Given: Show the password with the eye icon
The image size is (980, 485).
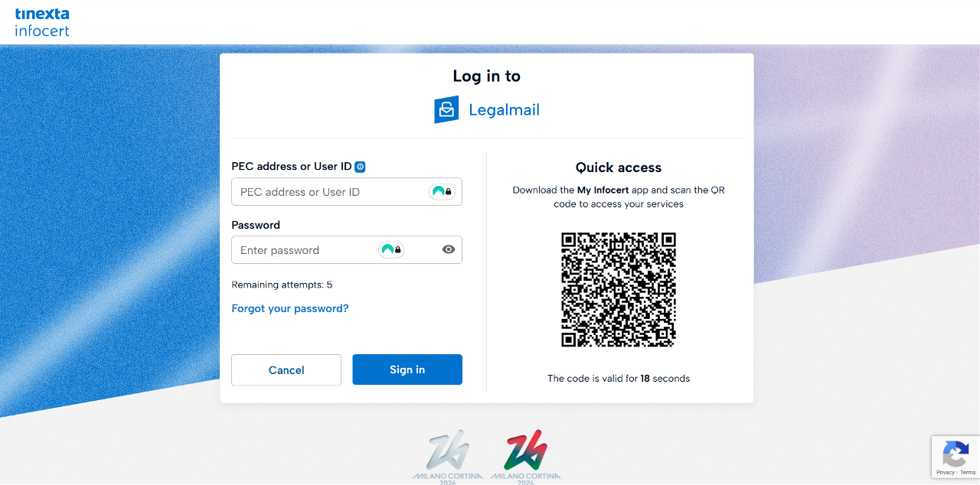Looking at the screenshot, I should point(449,249).
